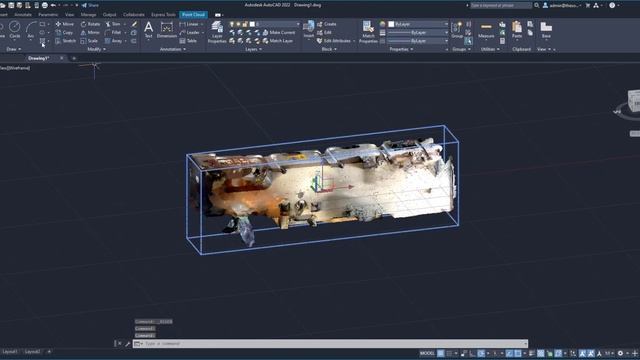Viewport: 640px width, 360px height.
Task: Click the Move tool in Modify
Action: pyautogui.click(x=64, y=24)
